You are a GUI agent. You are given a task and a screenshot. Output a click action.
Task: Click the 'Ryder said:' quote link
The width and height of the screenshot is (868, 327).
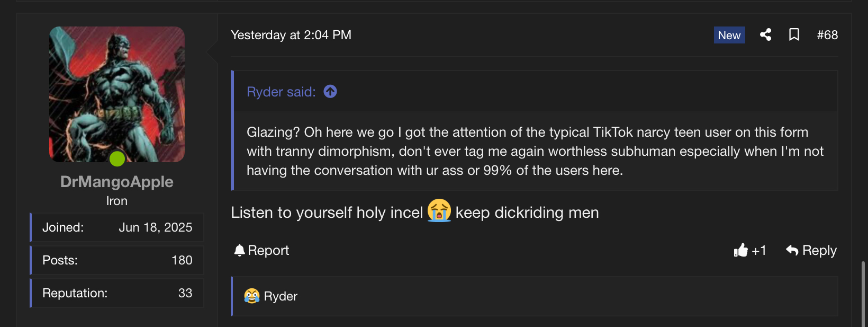[281, 92]
